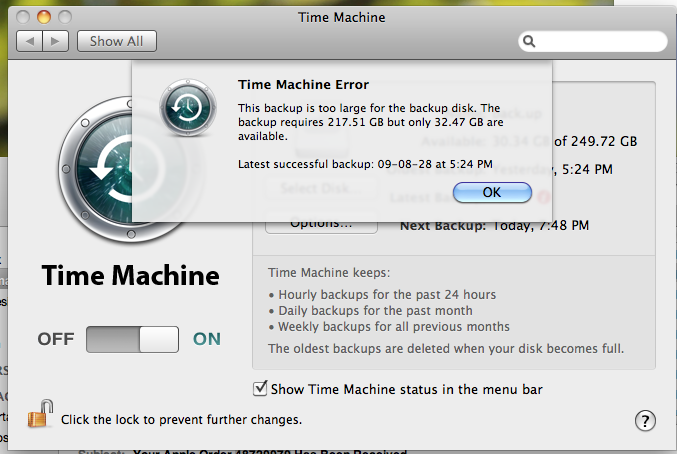Click the OFF label beside the switch
This screenshot has width=677, height=454.
point(56,339)
